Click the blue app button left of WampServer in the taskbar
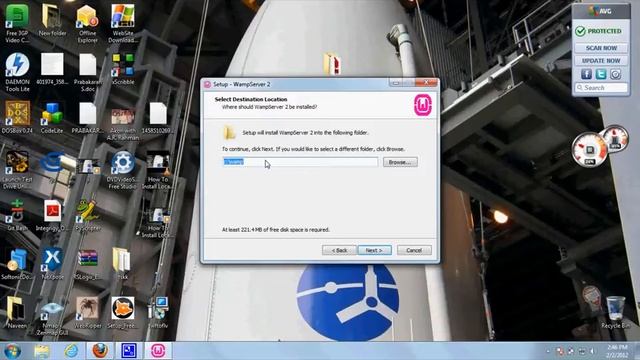This screenshot has height=360, width=640. 129,351
